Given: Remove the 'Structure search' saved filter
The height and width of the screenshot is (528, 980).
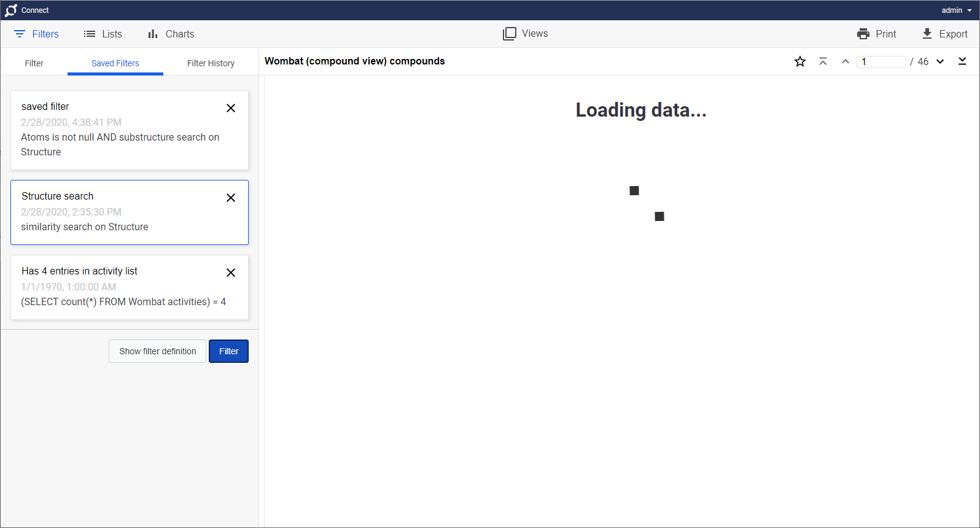Looking at the screenshot, I should click(x=231, y=198).
